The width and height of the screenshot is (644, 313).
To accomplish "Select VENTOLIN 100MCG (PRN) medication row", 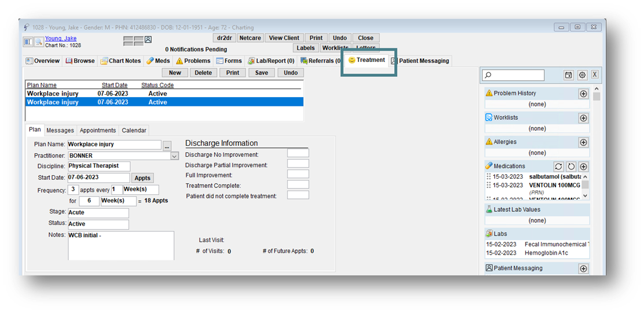I will [533, 188].
